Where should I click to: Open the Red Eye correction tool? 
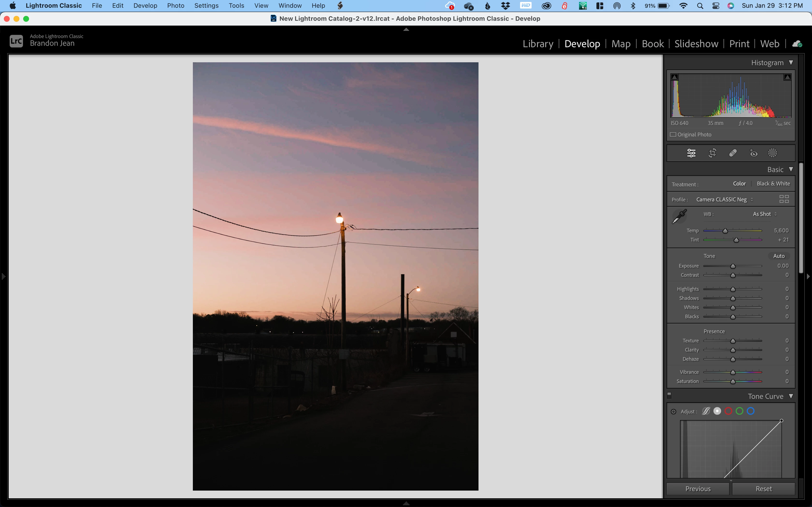(753, 153)
